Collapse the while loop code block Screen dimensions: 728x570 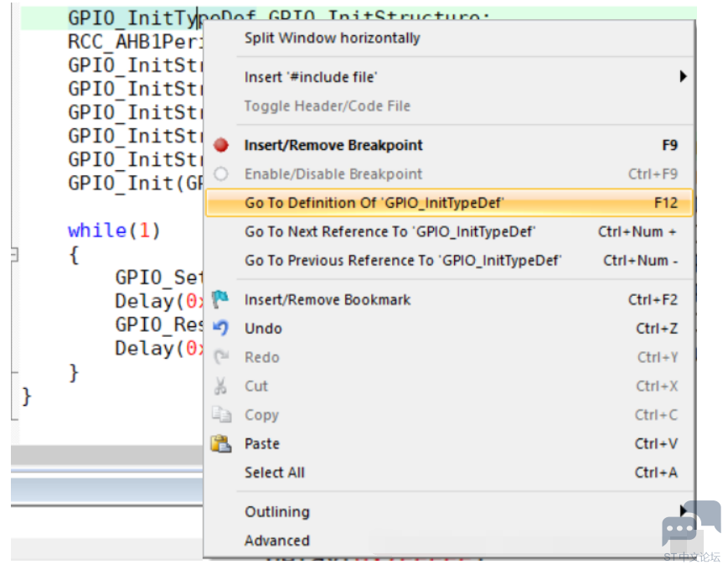tap(14, 254)
